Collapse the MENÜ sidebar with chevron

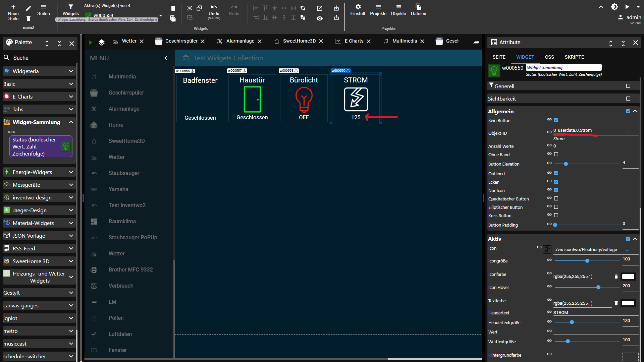click(166, 58)
